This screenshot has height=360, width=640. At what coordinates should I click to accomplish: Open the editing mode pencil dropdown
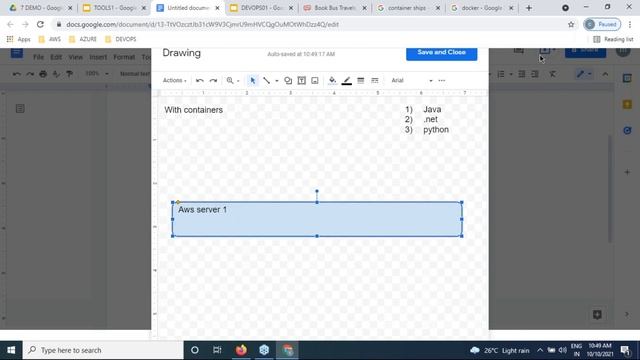click(584, 74)
